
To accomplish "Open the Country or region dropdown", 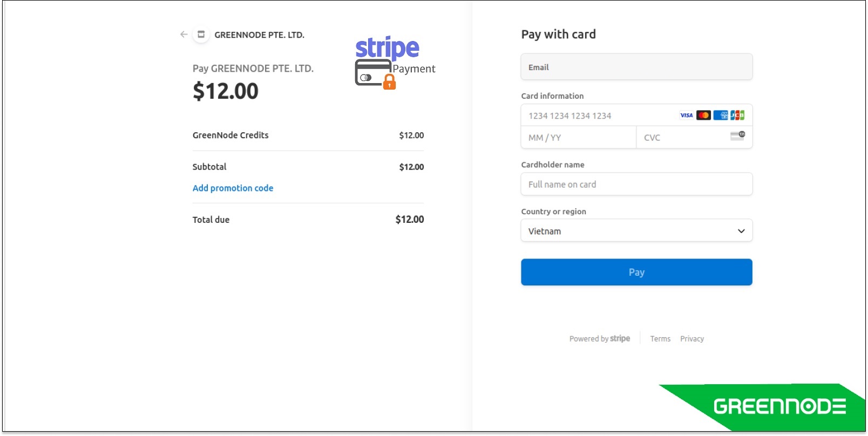I will click(636, 230).
